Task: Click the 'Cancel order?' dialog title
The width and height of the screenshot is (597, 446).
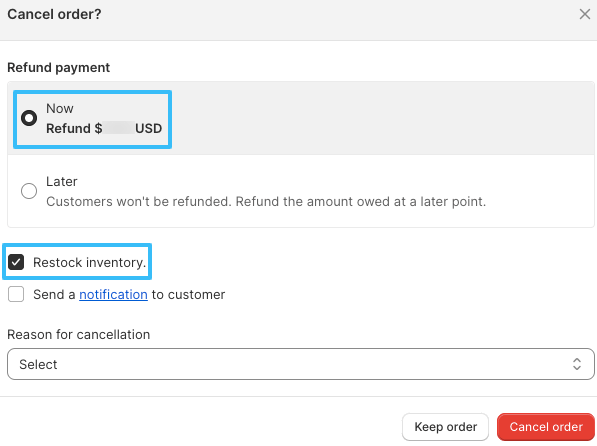Action: click(x=54, y=14)
